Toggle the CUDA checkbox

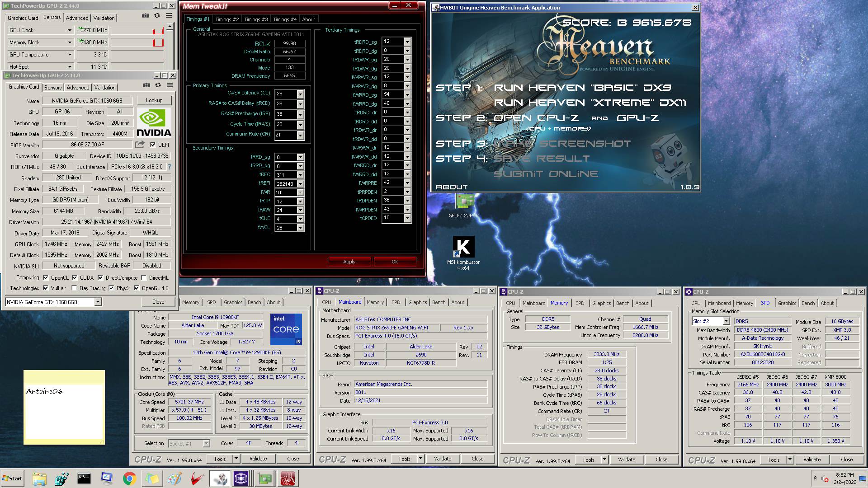[x=75, y=277]
